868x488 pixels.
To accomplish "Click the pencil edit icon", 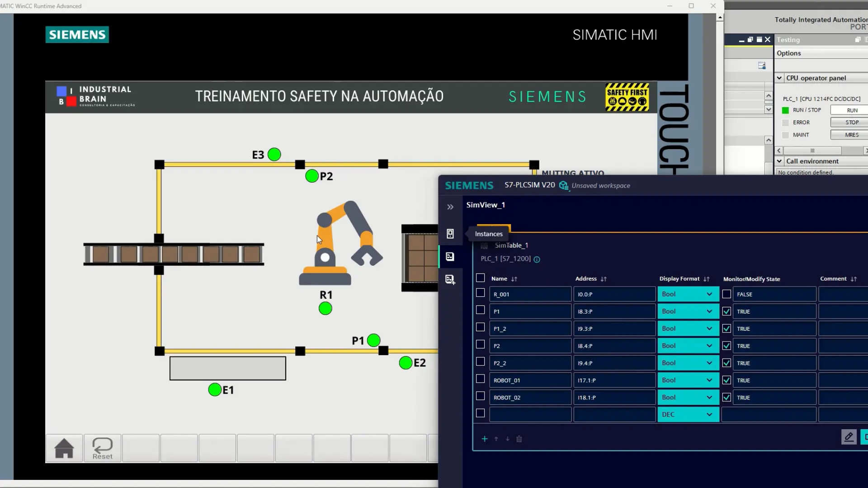I will click(849, 437).
